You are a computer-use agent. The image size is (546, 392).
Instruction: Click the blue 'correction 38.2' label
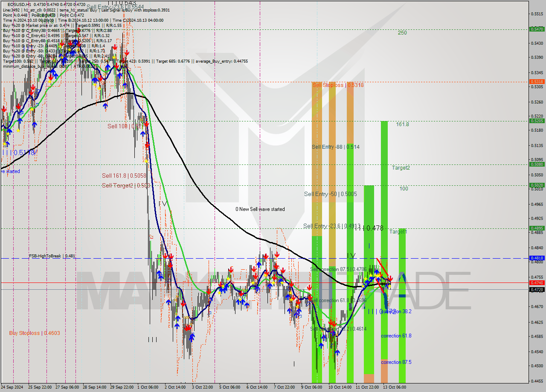tap(396, 311)
